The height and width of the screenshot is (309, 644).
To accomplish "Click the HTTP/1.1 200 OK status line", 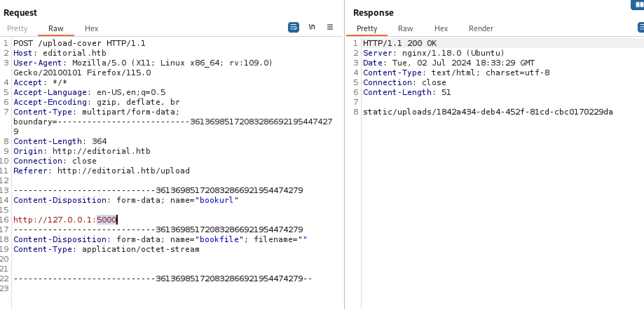I will coord(400,43).
